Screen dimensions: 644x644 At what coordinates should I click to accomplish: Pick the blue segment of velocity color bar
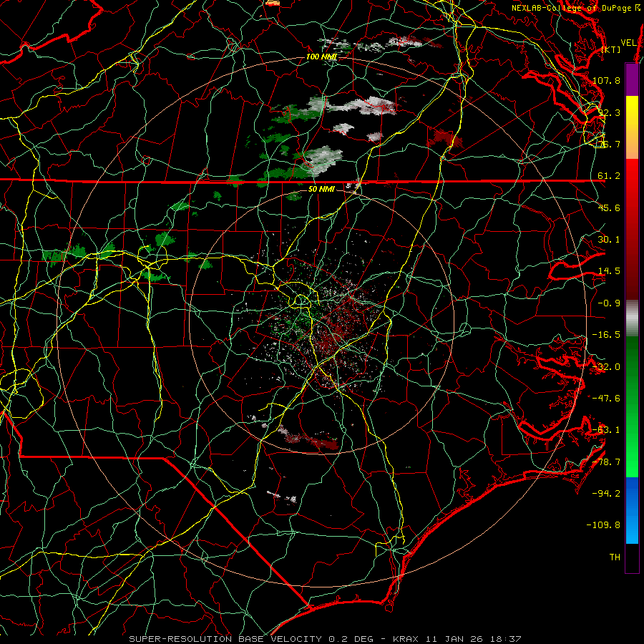pos(632,510)
